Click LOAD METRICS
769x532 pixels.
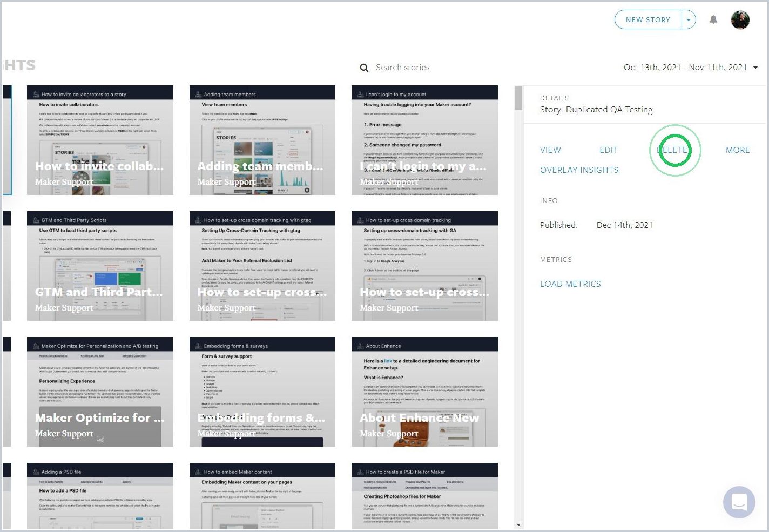(570, 284)
